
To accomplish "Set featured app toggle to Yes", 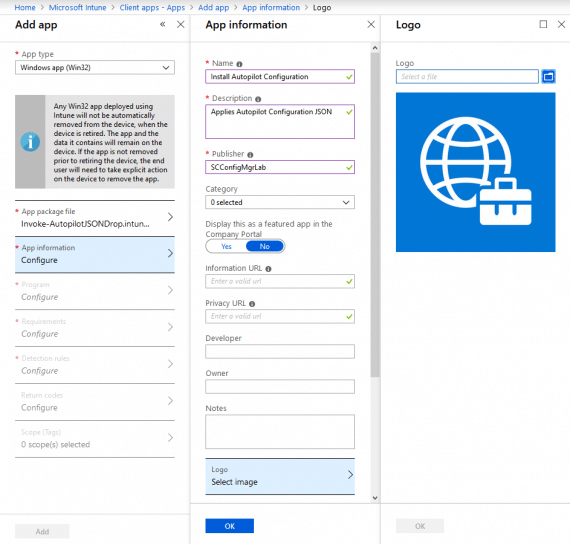I will tap(226, 246).
